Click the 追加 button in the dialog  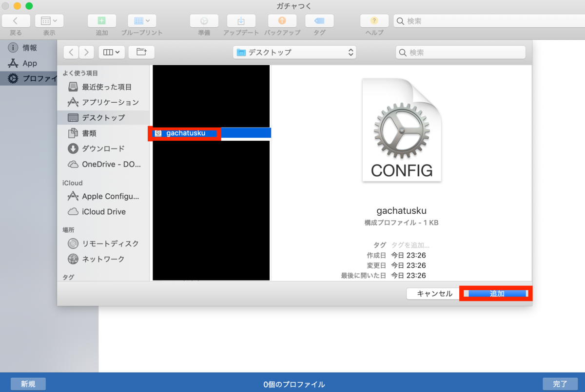pyautogui.click(x=497, y=294)
